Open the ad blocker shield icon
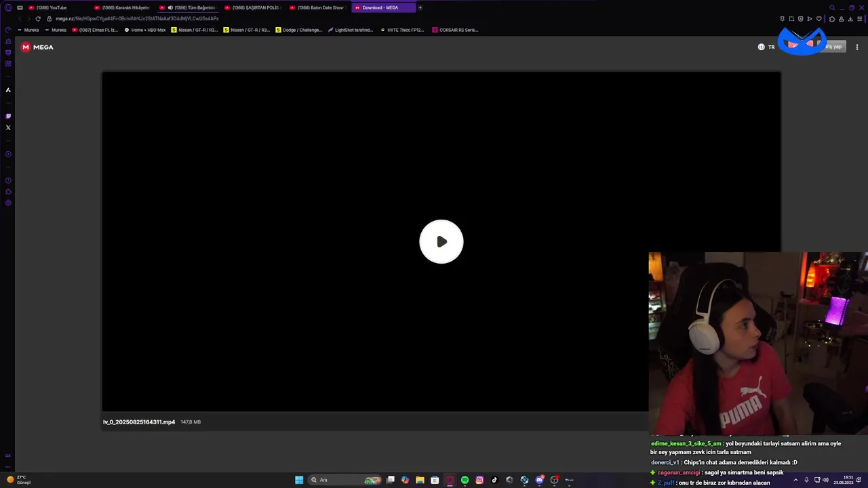The height and width of the screenshot is (488, 868). point(801,19)
